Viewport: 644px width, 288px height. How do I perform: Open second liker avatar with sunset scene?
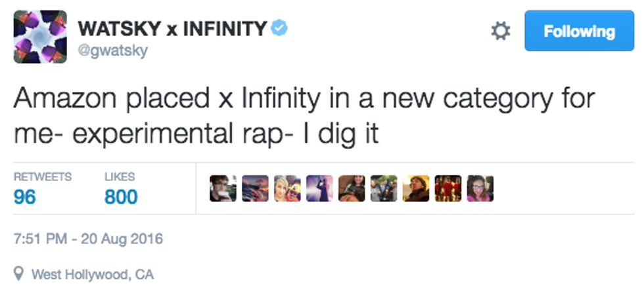click(255, 188)
